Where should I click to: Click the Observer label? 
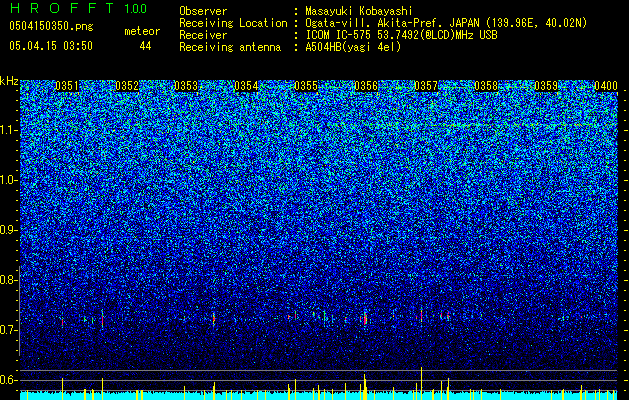point(203,11)
